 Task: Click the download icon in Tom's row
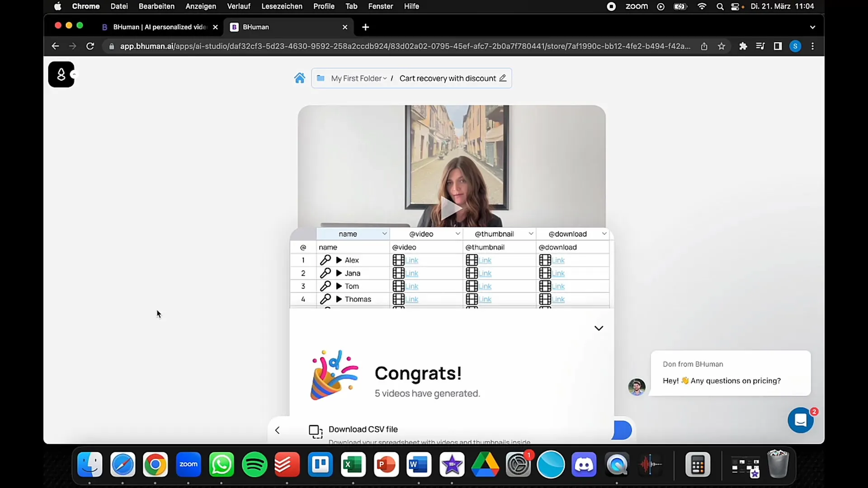pyautogui.click(x=545, y=286)
